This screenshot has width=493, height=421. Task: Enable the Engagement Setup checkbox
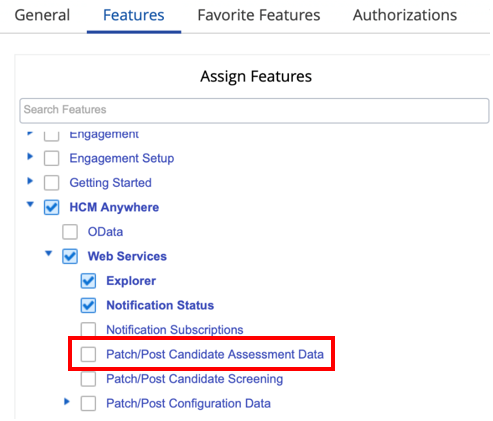tap(52, 158)
